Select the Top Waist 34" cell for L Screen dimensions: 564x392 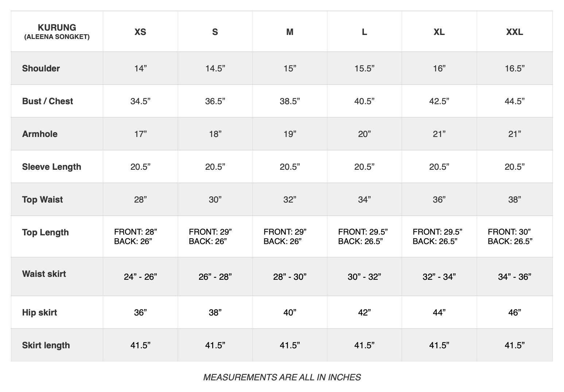coord(365,200)
